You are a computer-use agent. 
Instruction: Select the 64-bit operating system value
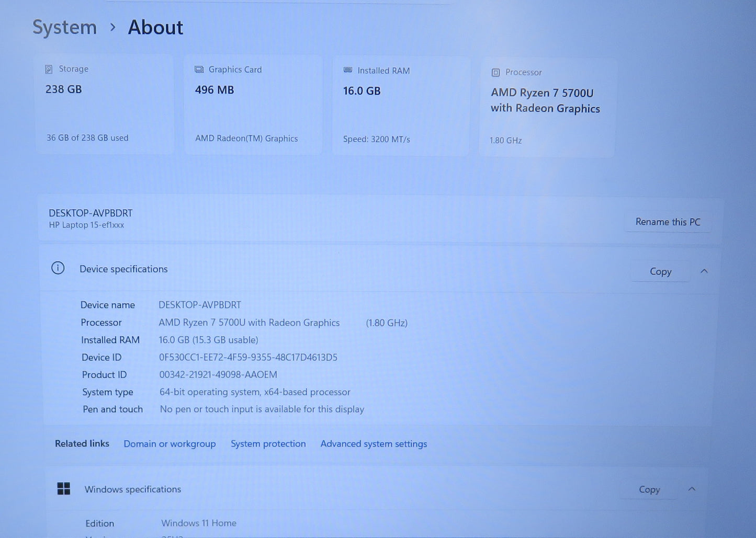255,392
